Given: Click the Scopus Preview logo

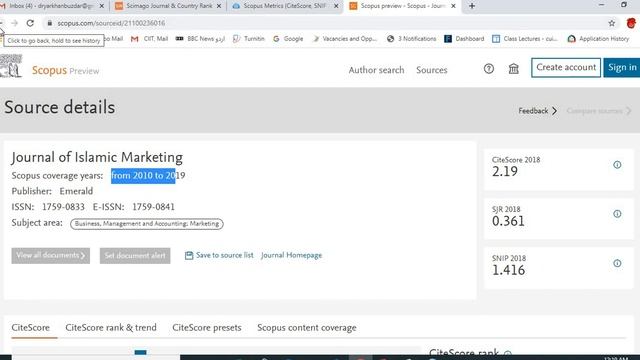Looking at the screenshot, I should 65,71.
